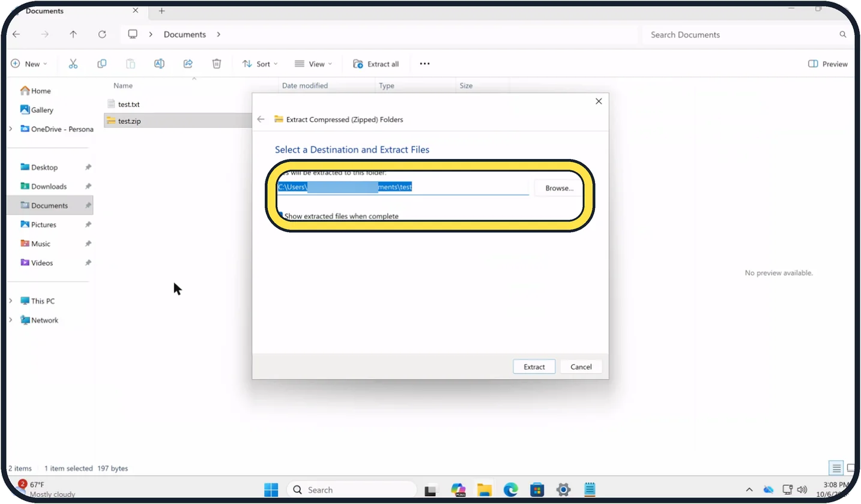The width and height of the screenshot is (861, 504).
Task: Navigate up one folder level
Action: pos(73,34)
